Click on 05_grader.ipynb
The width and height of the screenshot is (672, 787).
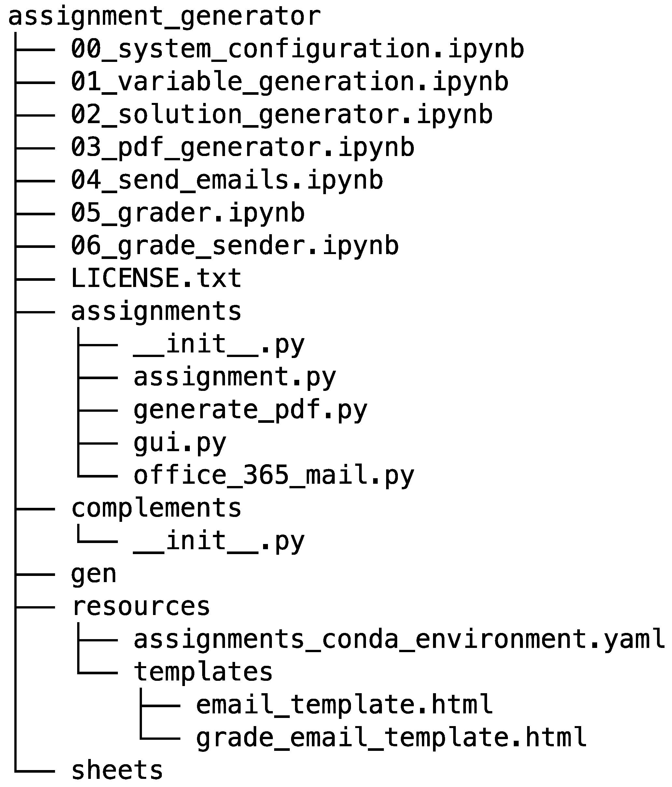pos(188,213)
